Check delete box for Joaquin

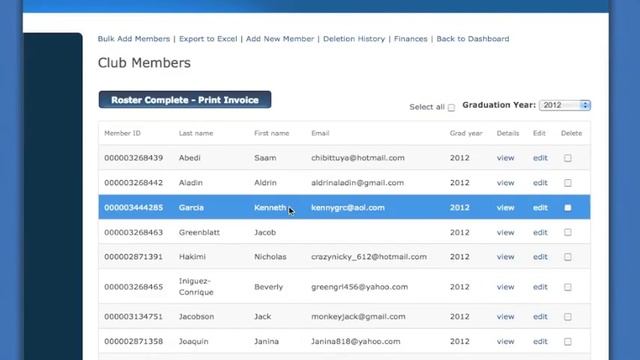pos(568,342)
